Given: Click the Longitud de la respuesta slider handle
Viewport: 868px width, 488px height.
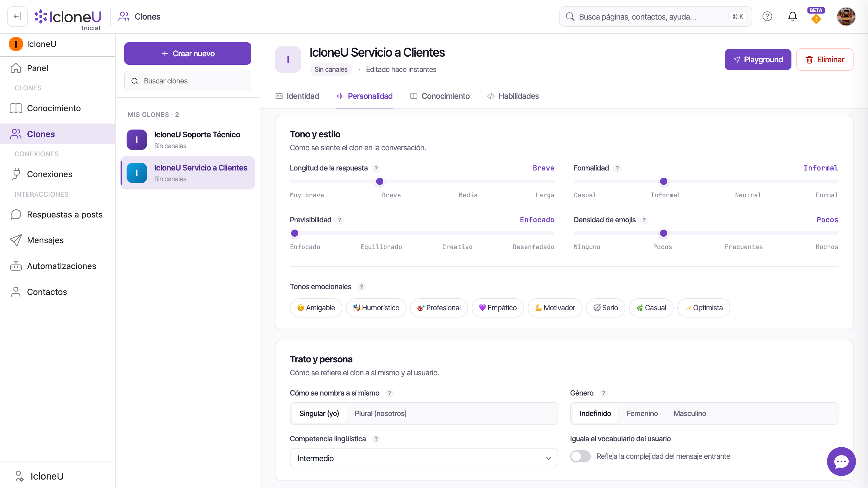Looking at the screenshot, I should (379, 181).
